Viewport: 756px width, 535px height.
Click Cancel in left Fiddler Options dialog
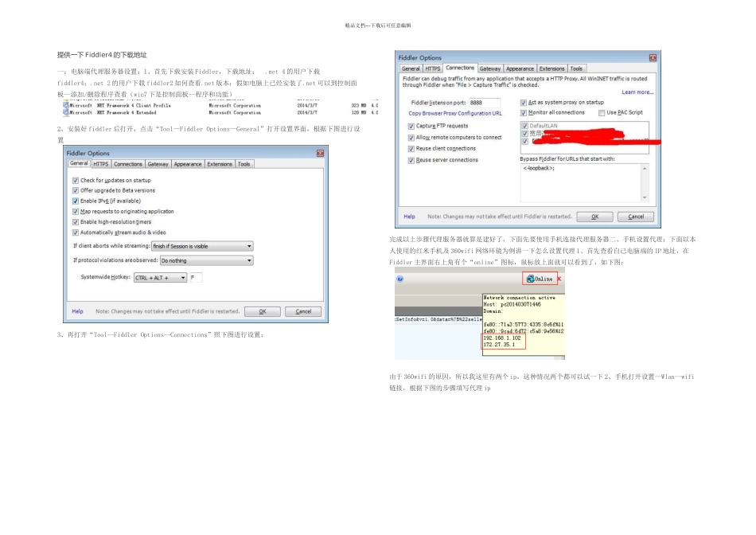pyautogui.click(x=302, y=311)
